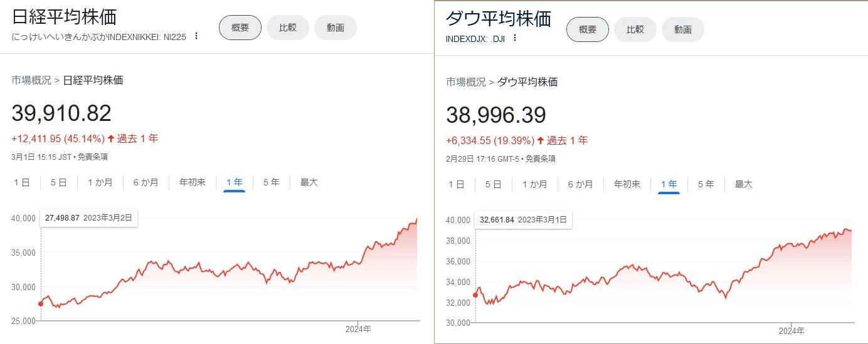Select the Nikkei 年初来 range
The height and width of the screenshot is (344, 868).
point(192,182)
